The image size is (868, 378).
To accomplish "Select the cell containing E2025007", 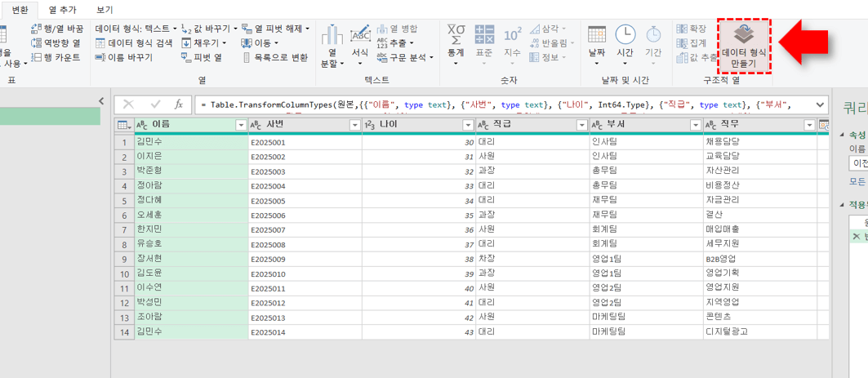I will tap(304, 231).
